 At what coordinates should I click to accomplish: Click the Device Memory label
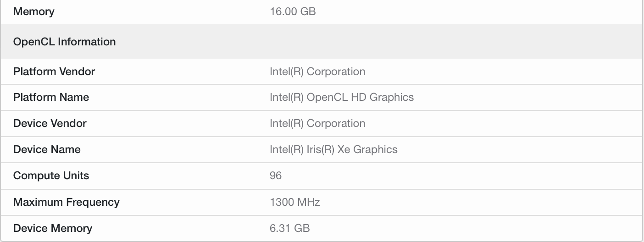(53, 228)
